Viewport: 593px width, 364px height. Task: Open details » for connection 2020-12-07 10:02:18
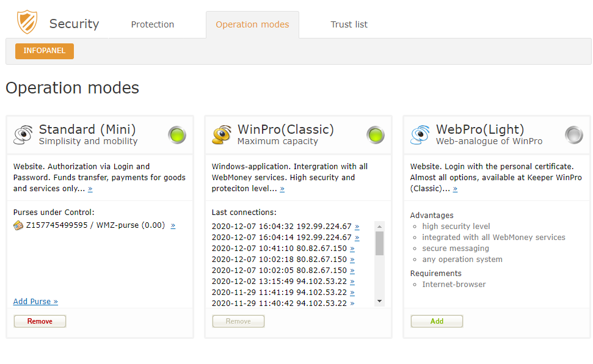click(x=352, y=260)
